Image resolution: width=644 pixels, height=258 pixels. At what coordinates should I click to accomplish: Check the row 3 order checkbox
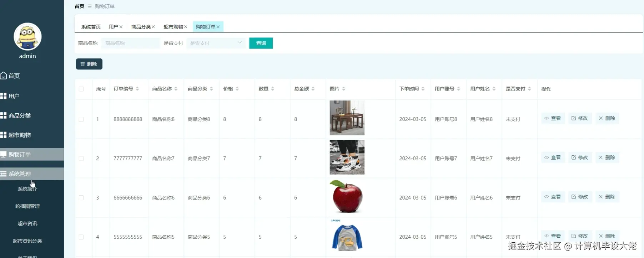coord(81,198)
